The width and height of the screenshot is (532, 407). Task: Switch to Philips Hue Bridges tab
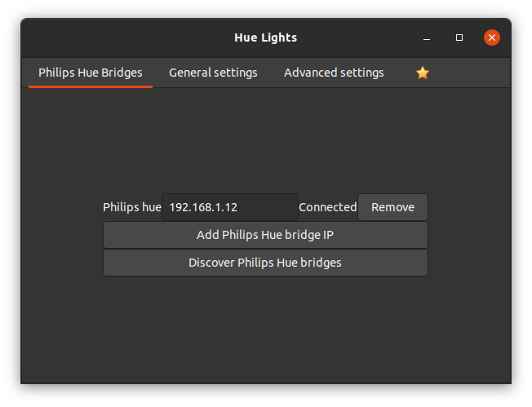[91, 73]
